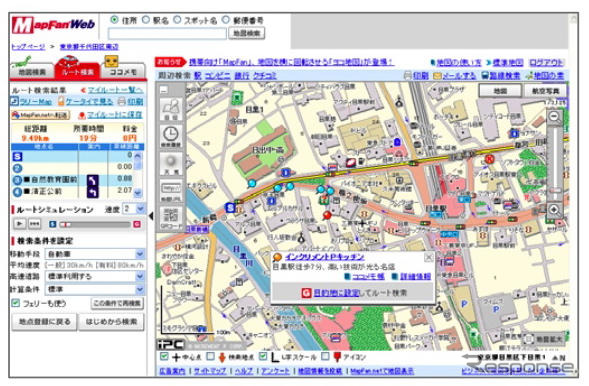Click the 地点登録に戻る button
The image size is (589, 386).
coord(44,322)
